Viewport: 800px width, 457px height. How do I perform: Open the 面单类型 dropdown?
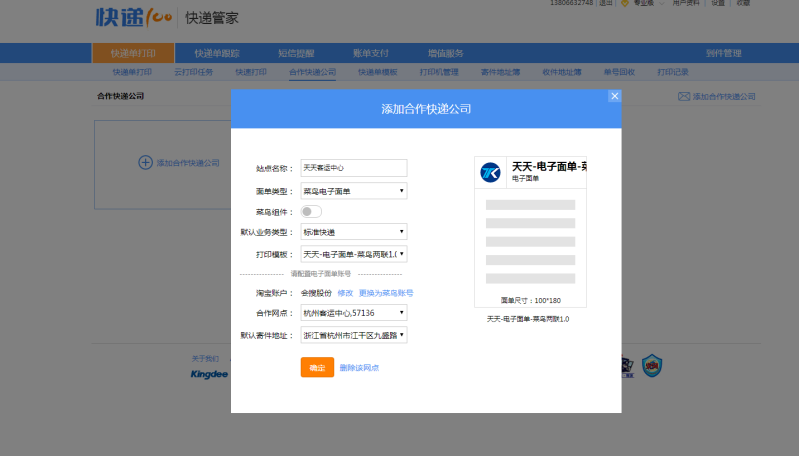(354, 190)
